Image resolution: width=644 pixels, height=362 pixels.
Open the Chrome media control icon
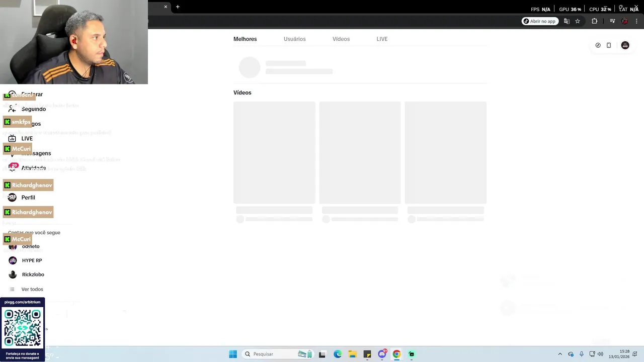(612, 21)
